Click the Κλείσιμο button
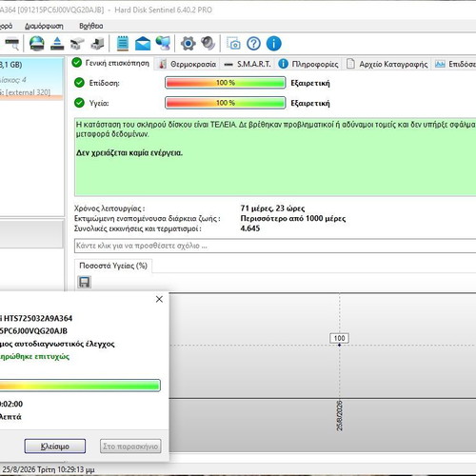 click(x=55, y=446)
